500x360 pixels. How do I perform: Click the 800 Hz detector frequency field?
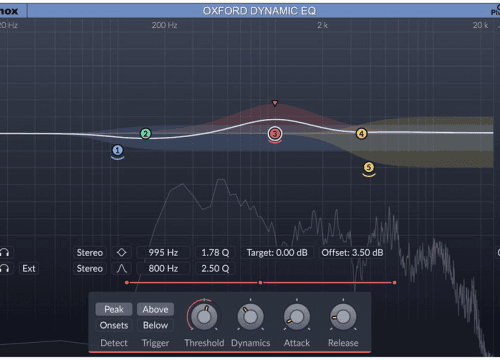coord(163,269)
